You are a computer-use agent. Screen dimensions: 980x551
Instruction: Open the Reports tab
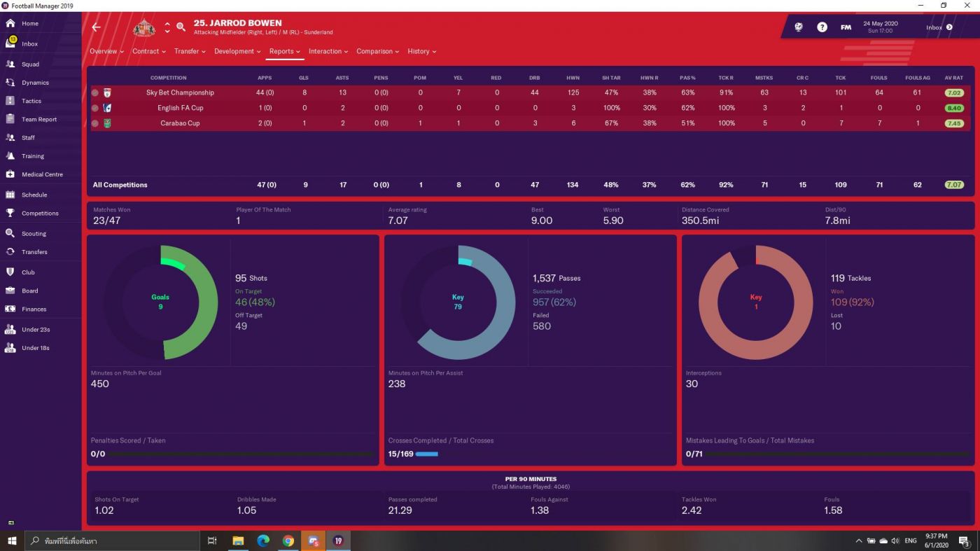coord(284,51)
